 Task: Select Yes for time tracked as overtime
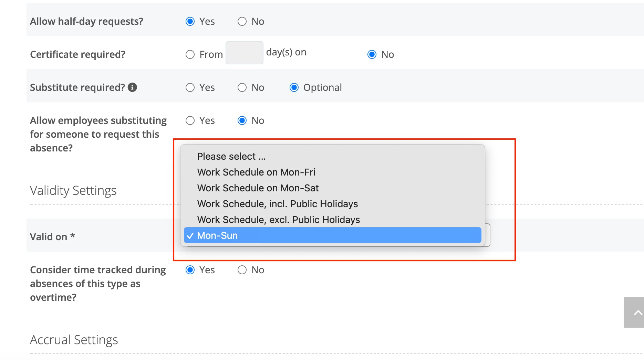[190, 270]
